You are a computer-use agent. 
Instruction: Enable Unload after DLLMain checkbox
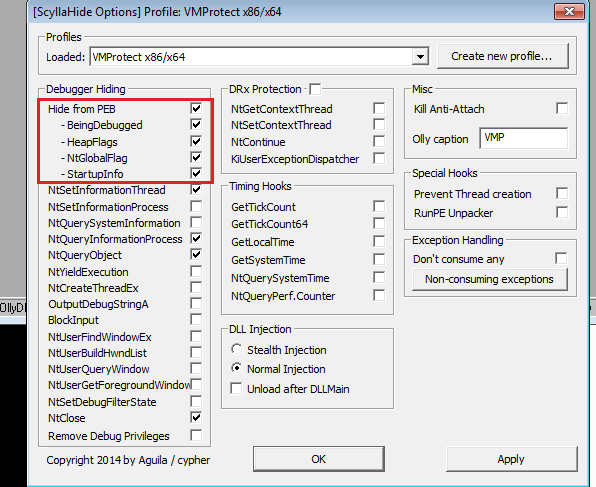236,389
